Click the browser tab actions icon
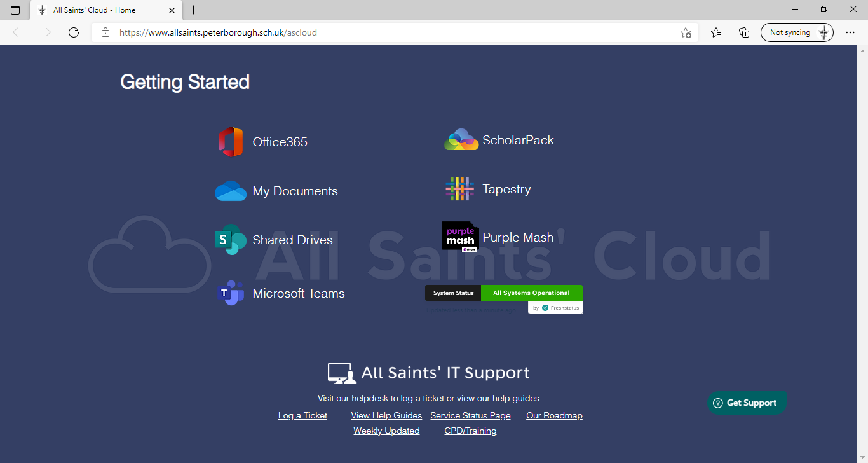Image resolution: width=868 pixels, height=463 pixels. coord(15,10)
